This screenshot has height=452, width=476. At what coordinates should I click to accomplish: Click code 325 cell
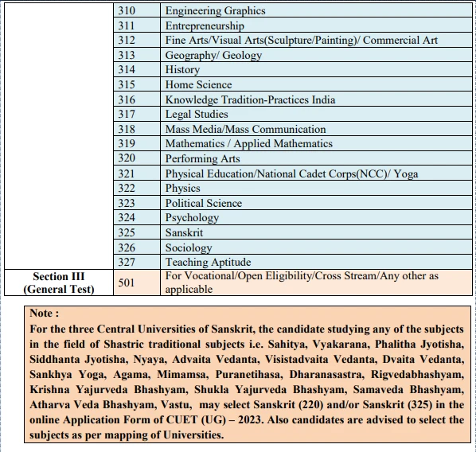pyautogui.click(x=137, y=232)
